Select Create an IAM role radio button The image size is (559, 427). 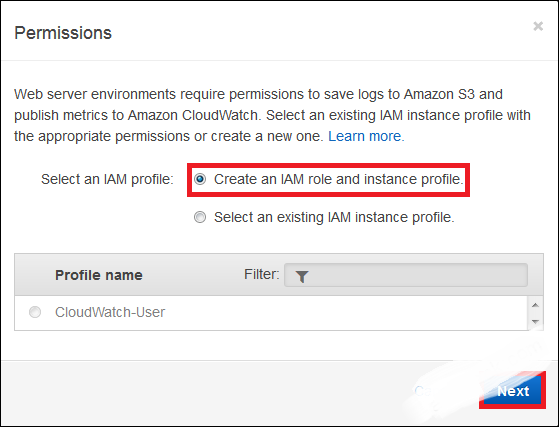(200, 179)
